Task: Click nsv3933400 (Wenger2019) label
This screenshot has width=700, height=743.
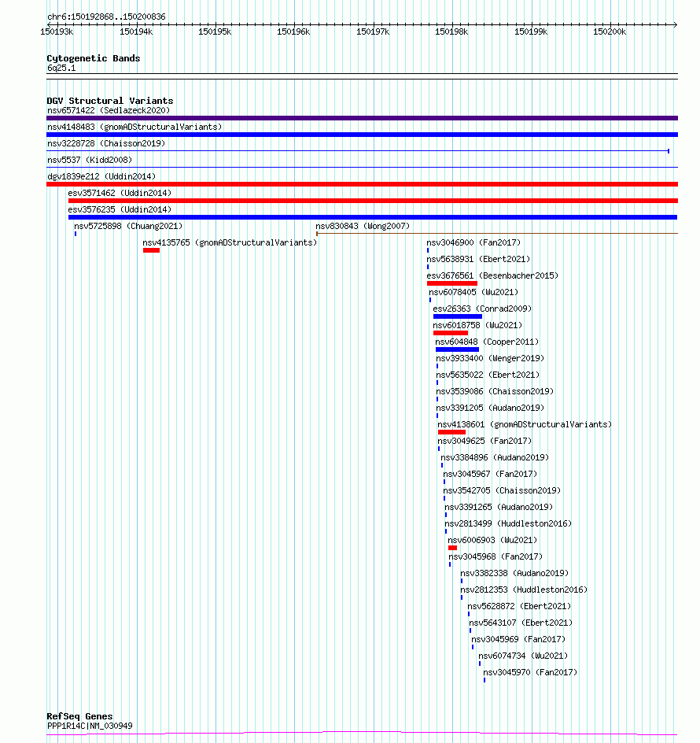Action: [x=490, y=359]
